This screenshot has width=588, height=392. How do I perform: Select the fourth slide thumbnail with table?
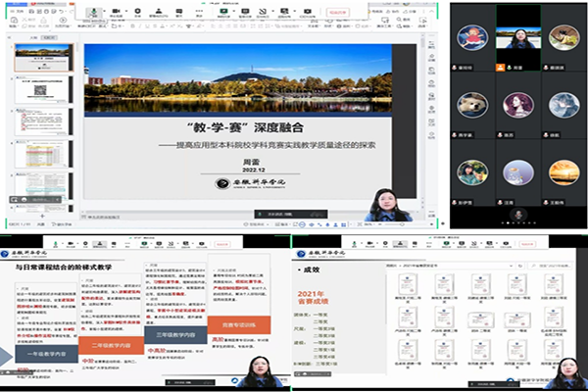tap(43, 154)
